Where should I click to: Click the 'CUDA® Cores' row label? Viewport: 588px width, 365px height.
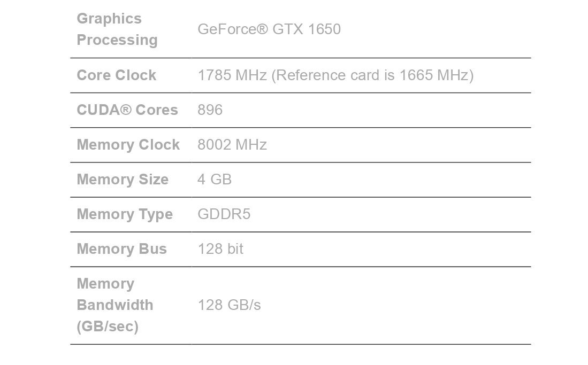(x=127, y=110)
